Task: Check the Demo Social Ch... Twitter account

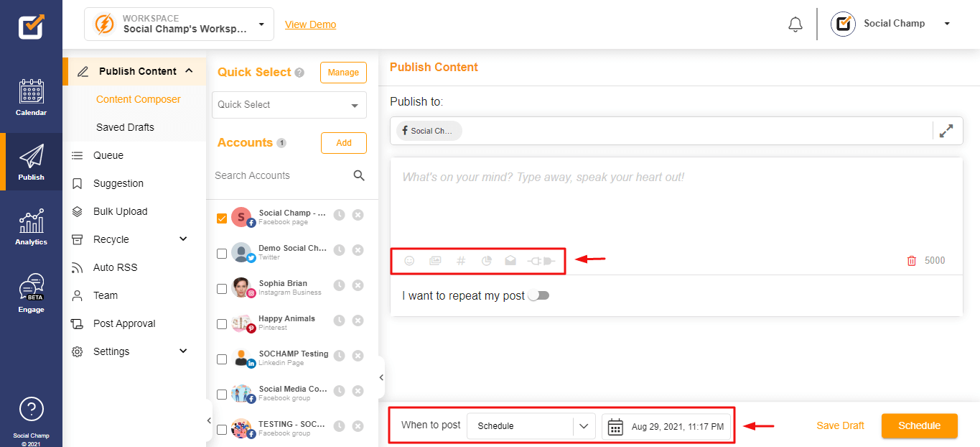Action: point(222,253)
